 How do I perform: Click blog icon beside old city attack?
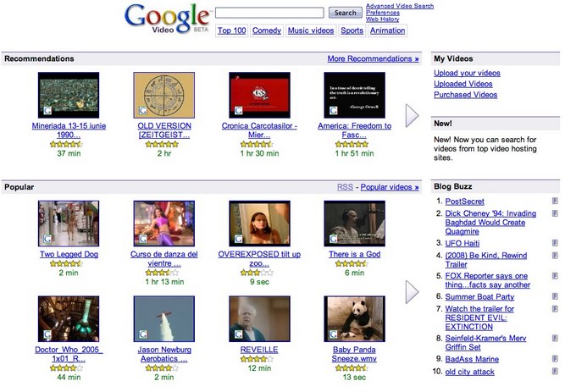tap(555, 371)
